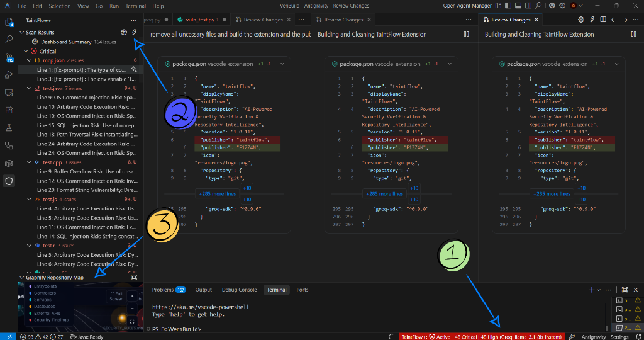Open Source Control view with 115 badge
The image size is (644, 340).
point(9,57)
